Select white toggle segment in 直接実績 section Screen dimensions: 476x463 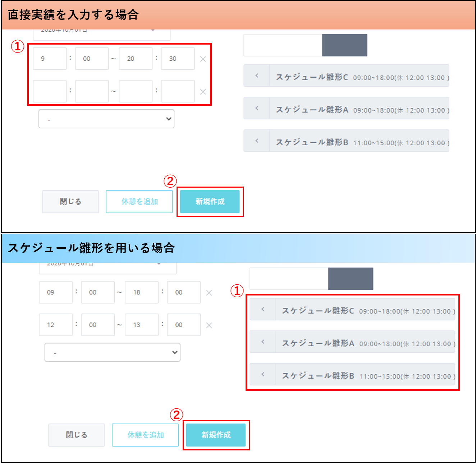283,45
